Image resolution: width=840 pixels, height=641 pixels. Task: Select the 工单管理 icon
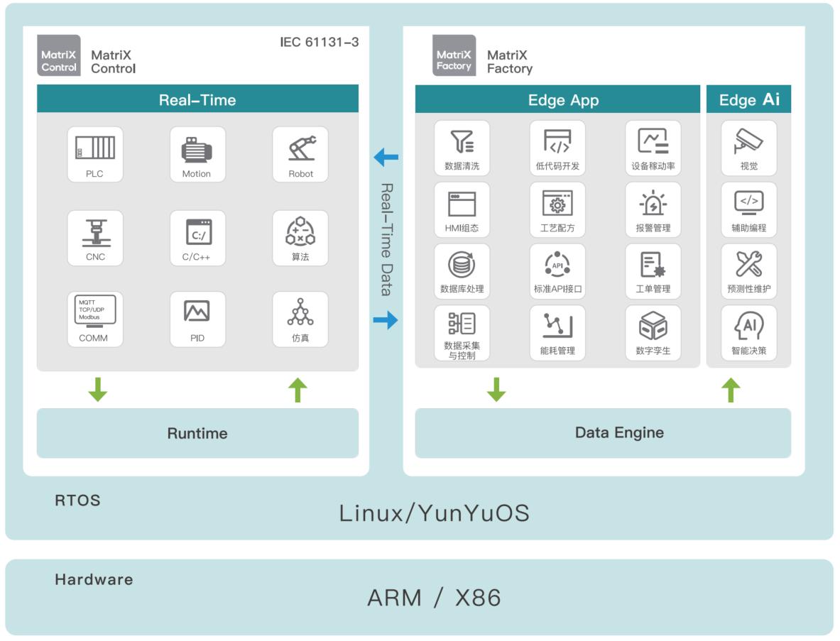click(653, 271)
